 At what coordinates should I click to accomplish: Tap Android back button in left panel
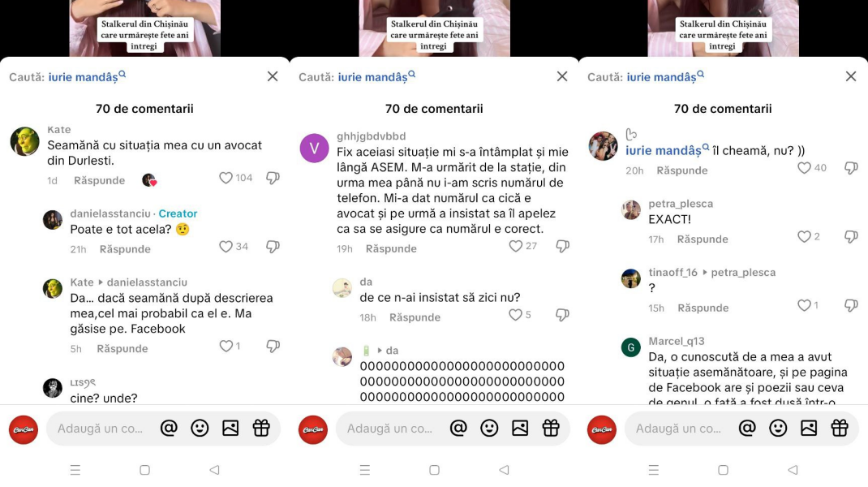click(x=214, y=470)
